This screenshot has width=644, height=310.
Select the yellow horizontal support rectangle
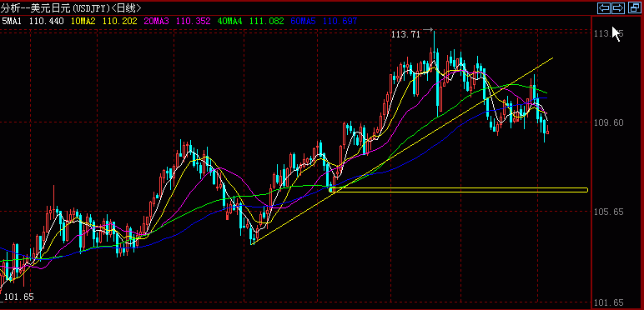click(x=458, y=190)
